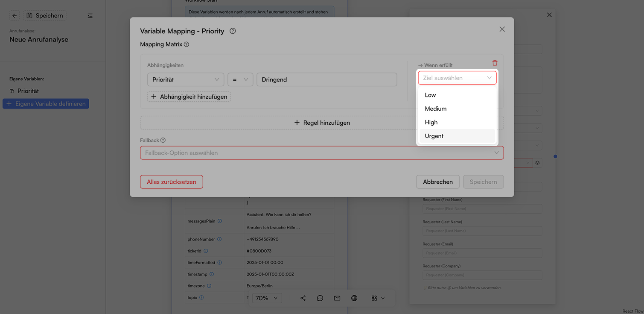Screen dimensions: 644x314
Task: Click the Europe/Berlin timezone value
Action: tap(259, 286)
